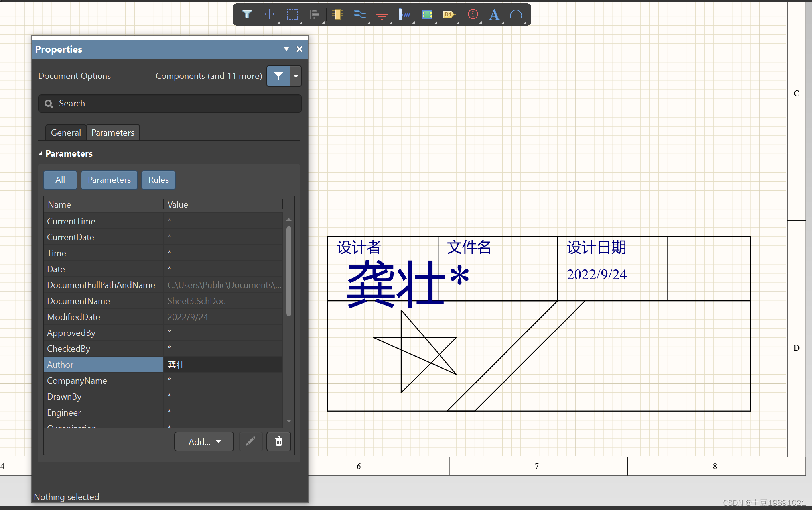Select the move objects tool
Image resolution: width=812 pixels, height=510 pixels.
tap(270, 14)
